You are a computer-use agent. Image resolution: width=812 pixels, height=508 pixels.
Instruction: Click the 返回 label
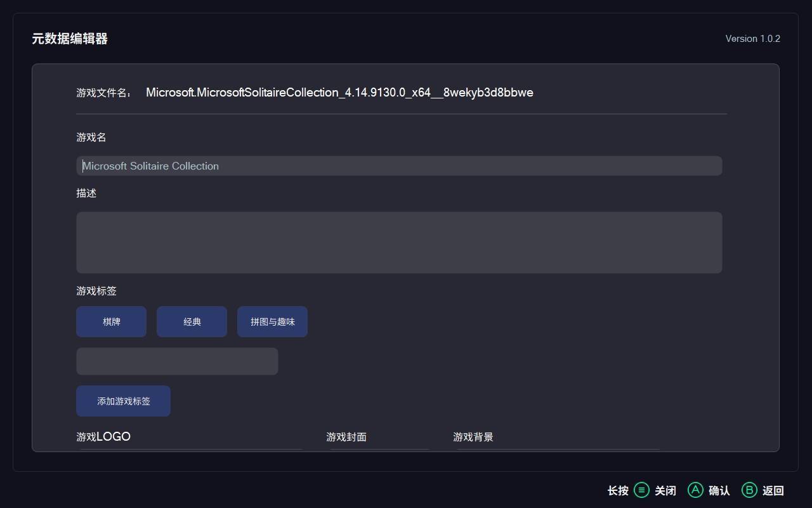click(x=773, y=491)
